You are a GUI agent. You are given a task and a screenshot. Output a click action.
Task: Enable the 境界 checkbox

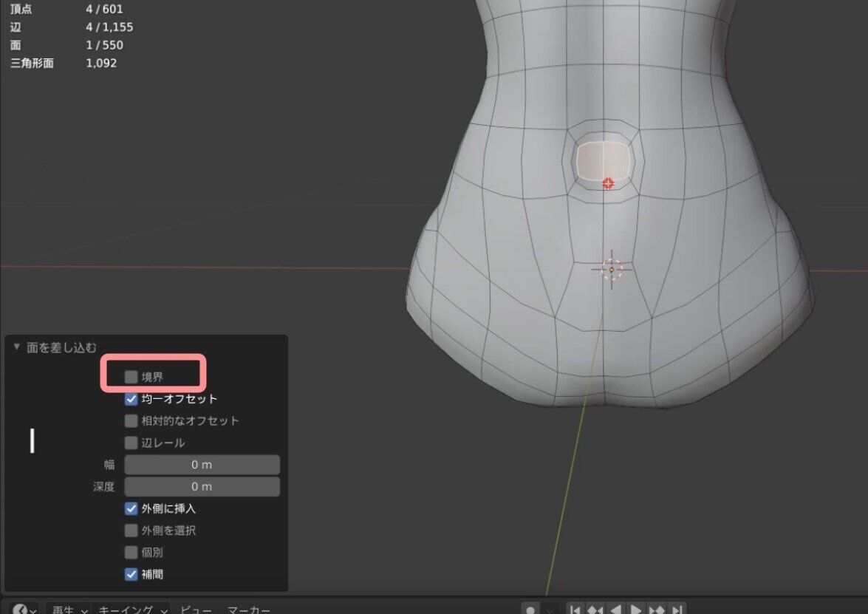131,377
